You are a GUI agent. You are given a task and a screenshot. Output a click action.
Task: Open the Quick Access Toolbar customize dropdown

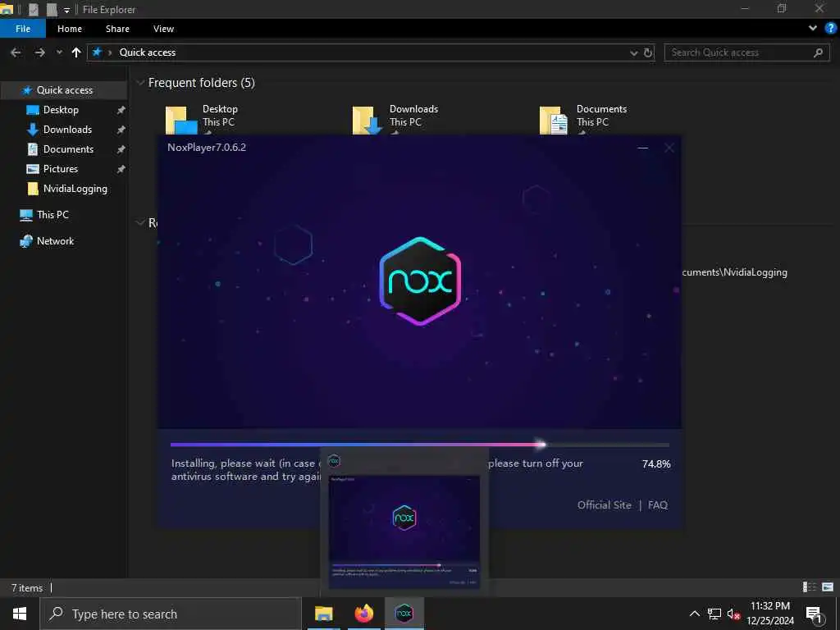[66, 10]
